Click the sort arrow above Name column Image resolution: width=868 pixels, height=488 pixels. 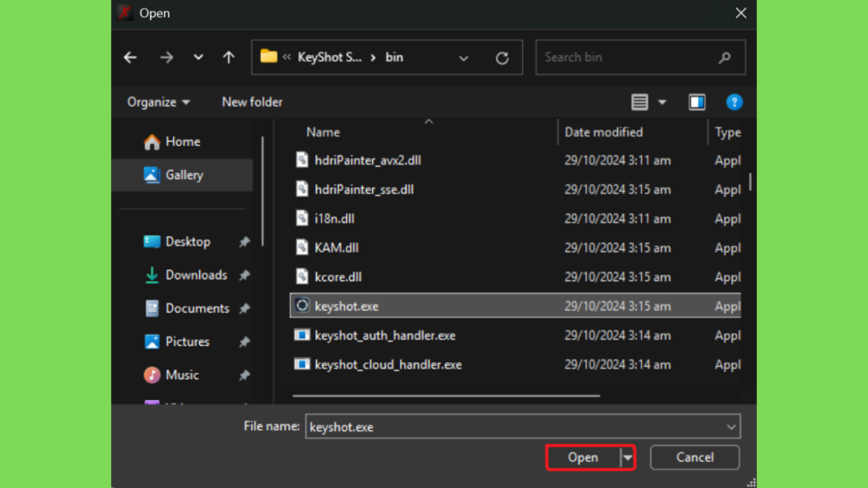(428, 122)
